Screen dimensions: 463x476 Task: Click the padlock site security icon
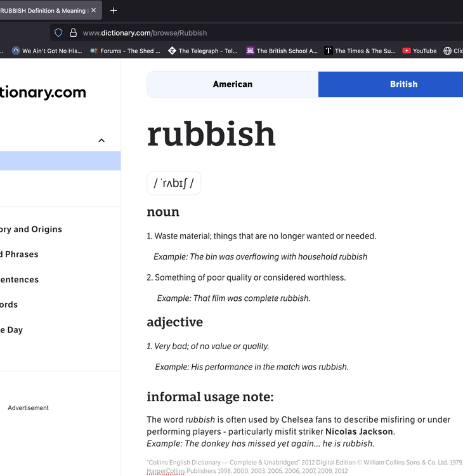73,33
